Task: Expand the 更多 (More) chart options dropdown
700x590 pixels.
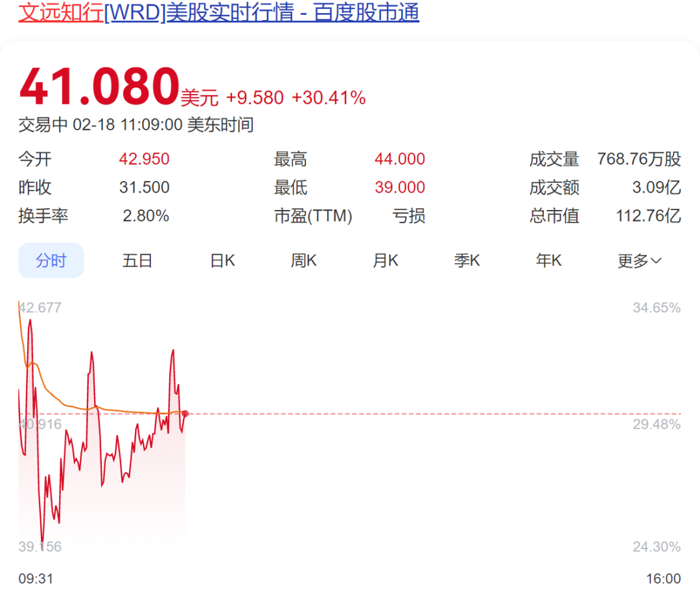Action: [x=632, y=260]
